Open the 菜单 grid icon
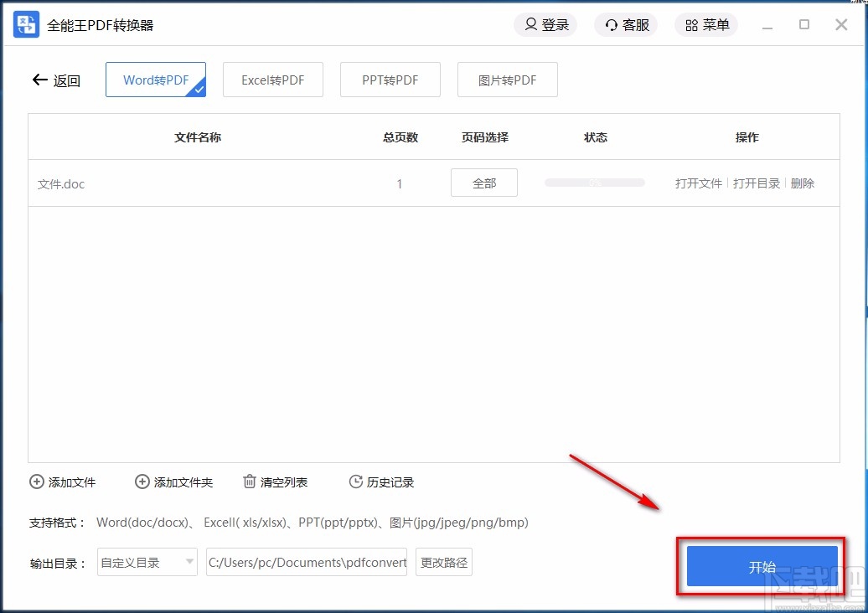The height and width of the screenshot is (613, 868). [692, 24]
